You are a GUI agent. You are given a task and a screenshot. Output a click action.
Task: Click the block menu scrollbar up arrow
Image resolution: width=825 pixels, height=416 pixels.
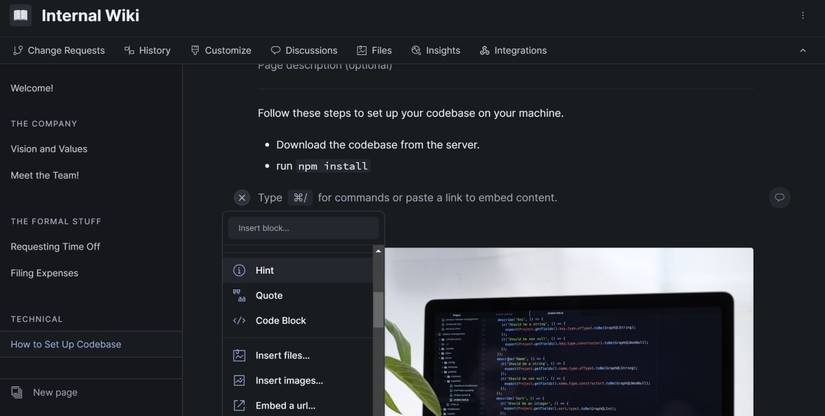point(378,251)
